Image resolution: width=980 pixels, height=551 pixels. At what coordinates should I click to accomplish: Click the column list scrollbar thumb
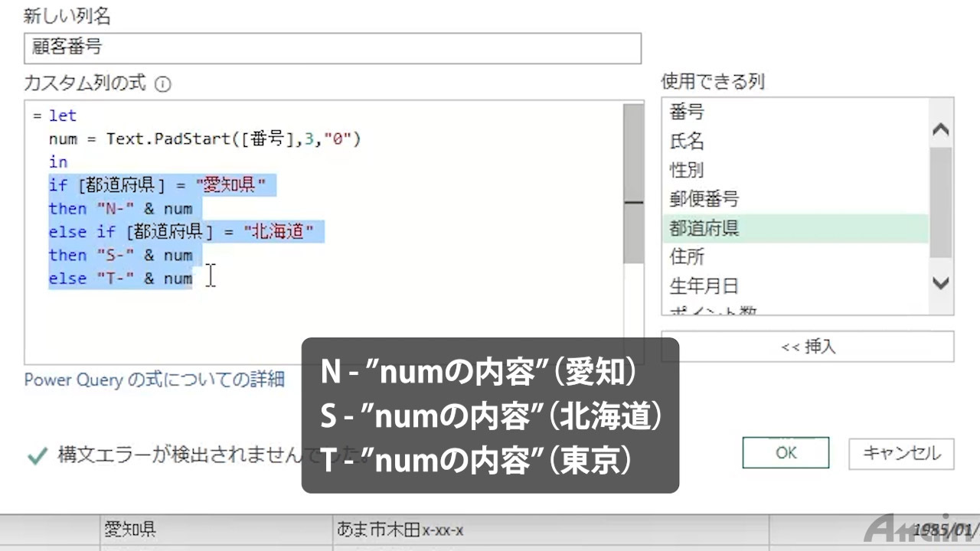pyautogui.click(x=940, y=203)
